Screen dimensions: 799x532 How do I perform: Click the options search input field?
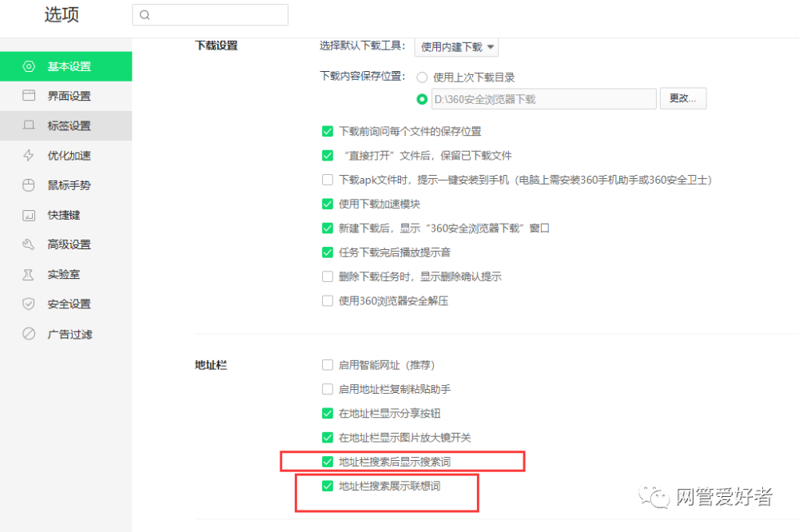click(210, 14)
